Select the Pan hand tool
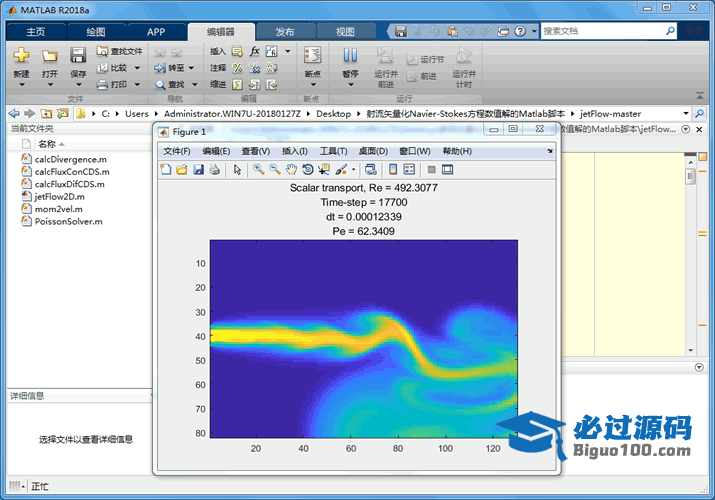 (x=291, y=170)
